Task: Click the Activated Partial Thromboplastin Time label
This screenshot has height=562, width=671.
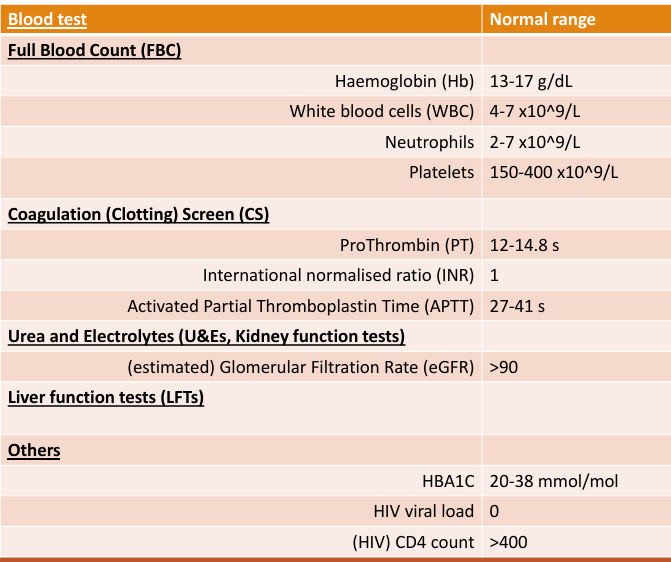Action: (x=300, y=305)
